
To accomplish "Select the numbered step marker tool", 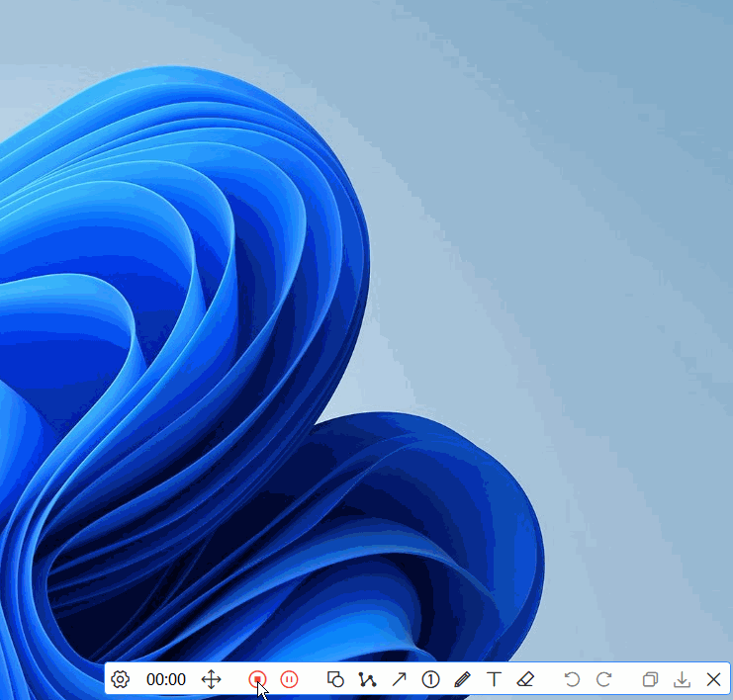I will pyautogui.click(x=430, y=679).
